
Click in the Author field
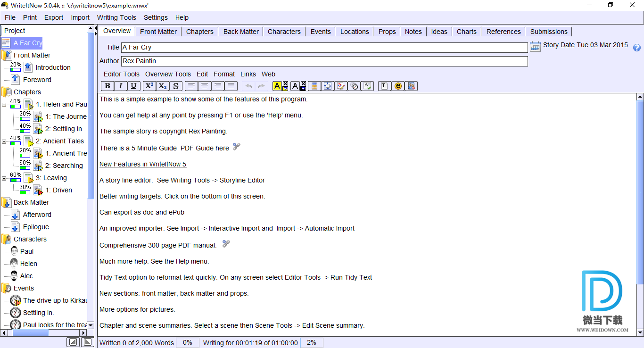[324, 61]
